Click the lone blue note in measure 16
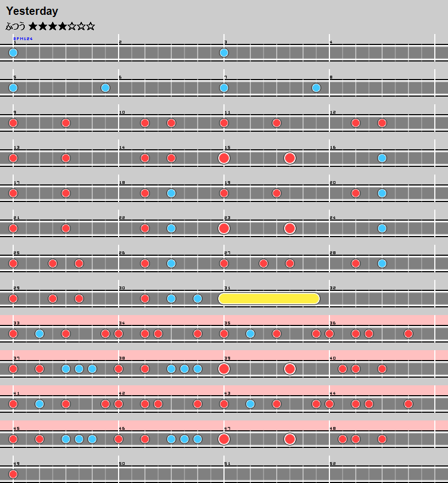 [382, 158]
